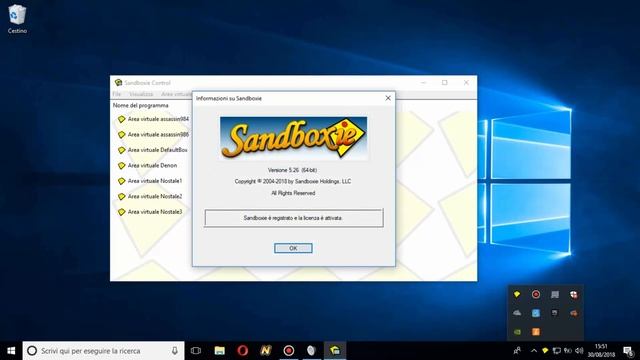This screenshot has width=640, height=360.
Task: Click the yellow N taskbar icon
Action: pyautogui.click(x=266, y=351)
